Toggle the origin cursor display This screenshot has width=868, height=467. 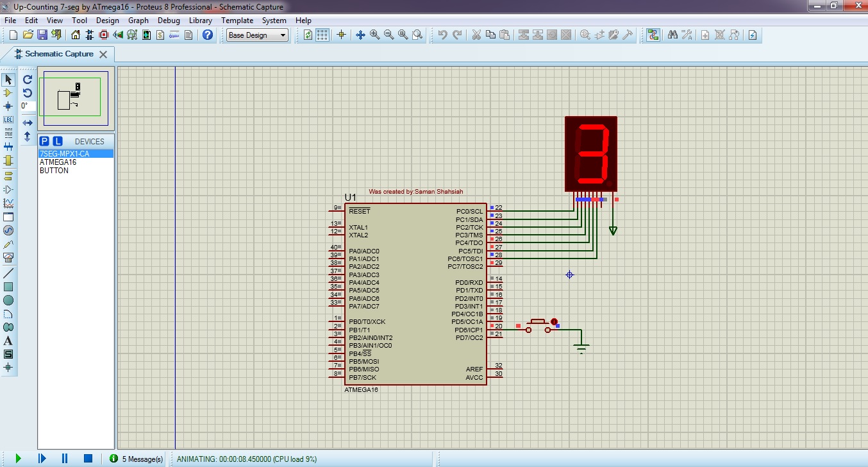[341, 35]
